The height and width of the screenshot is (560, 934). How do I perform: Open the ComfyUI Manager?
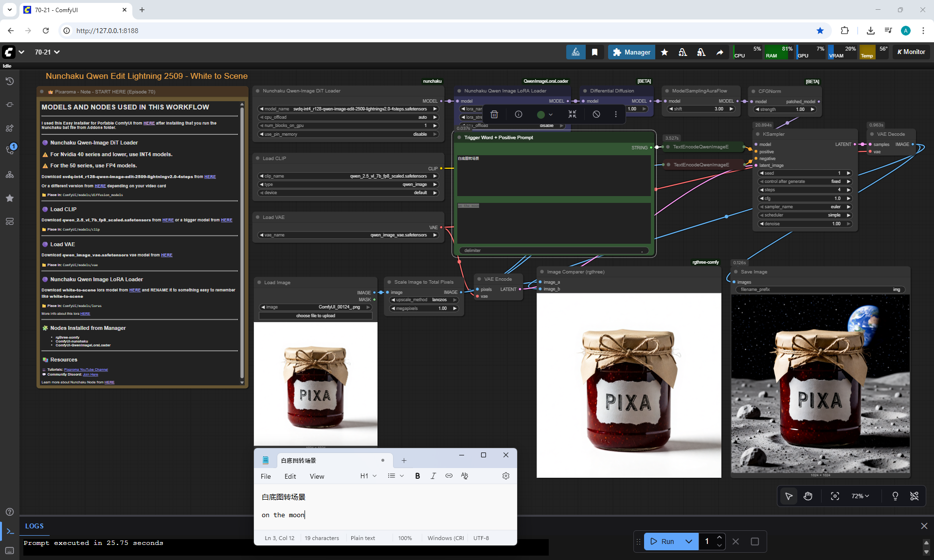point(631,52)
